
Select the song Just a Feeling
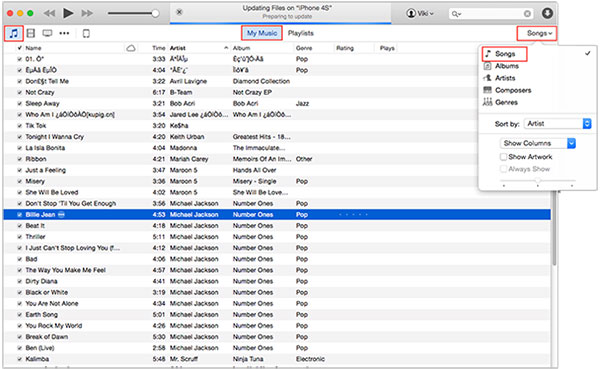pyautogui.click(x=46, y=170)
